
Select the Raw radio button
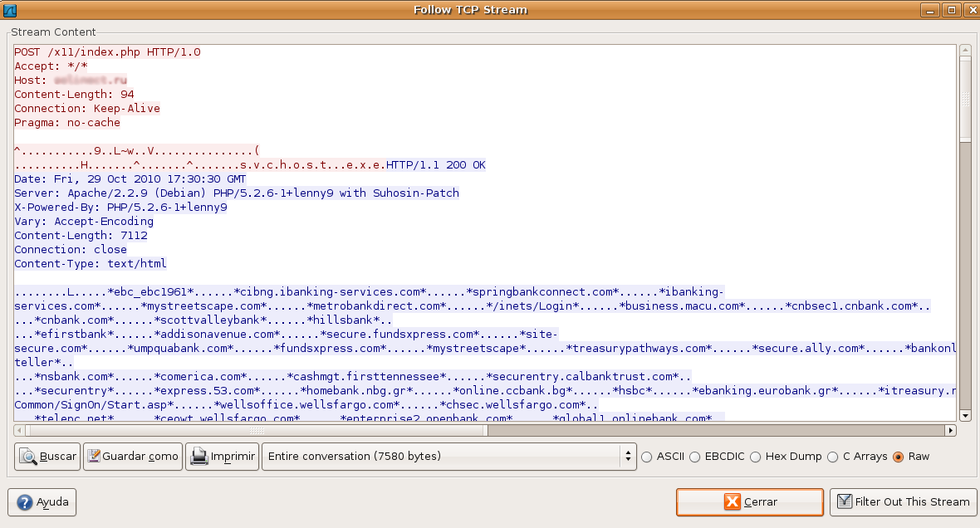[898, 457]
